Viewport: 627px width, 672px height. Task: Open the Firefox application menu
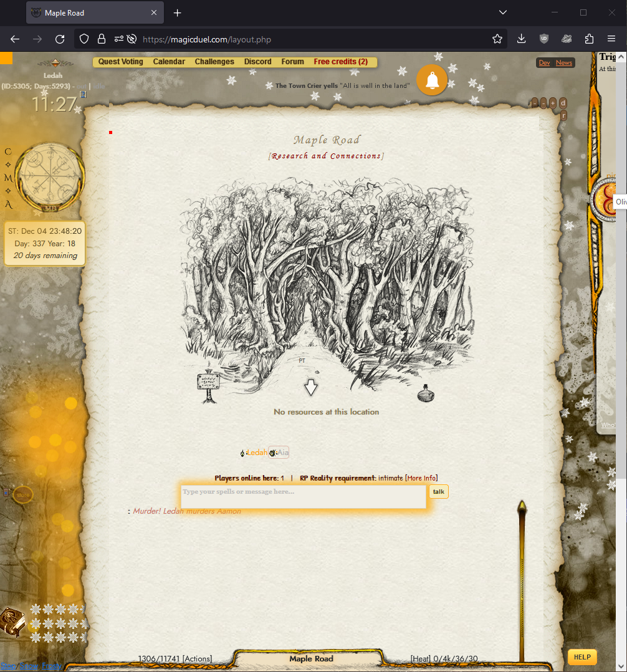point(611,39)
